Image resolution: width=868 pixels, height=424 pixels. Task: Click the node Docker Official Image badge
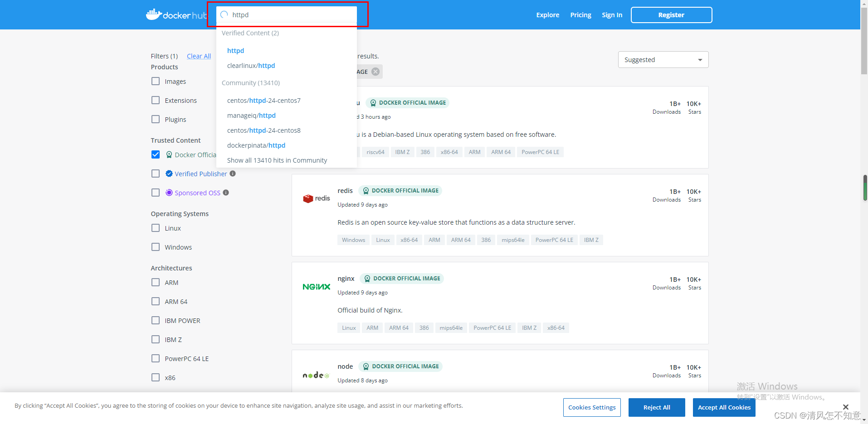point(400,366)
